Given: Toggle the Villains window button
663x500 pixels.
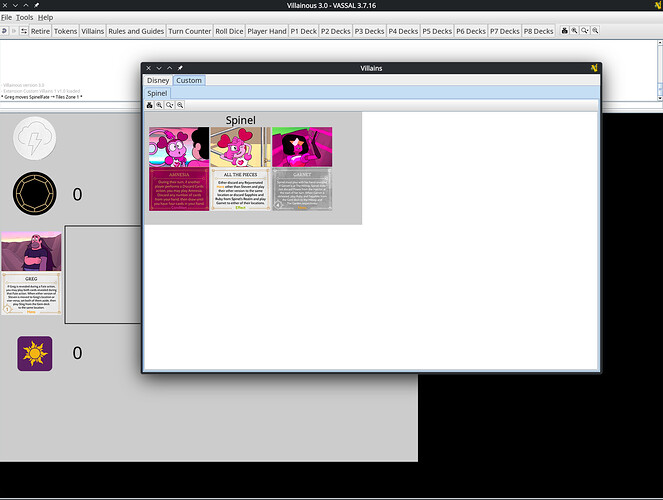Looking at the screenshot, I should click(x=93, y=31).
